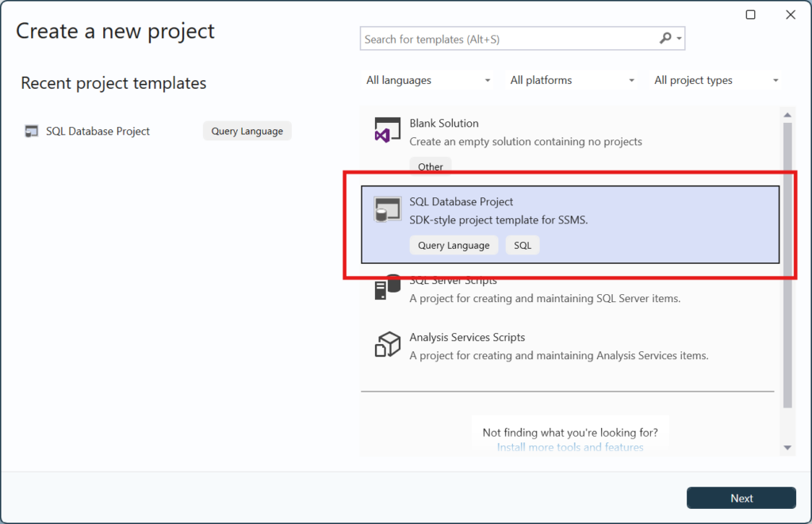Click the Next button
The width and height of the screenshot is (812, 524).
741,498
